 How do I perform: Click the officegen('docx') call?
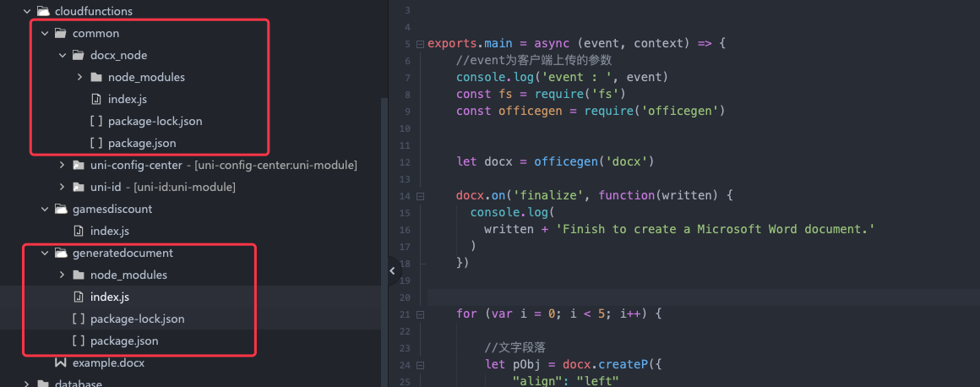(594, 162)
